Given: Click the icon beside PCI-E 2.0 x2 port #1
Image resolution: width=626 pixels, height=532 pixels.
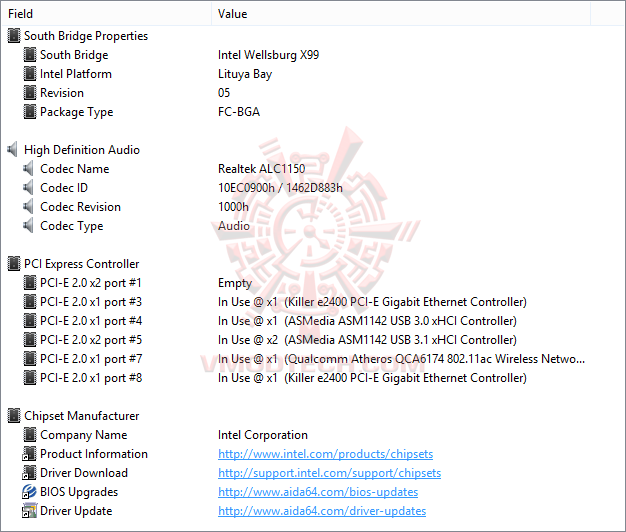Looking at the screenshot, I should pyautogui.click(x=30, y=283).
